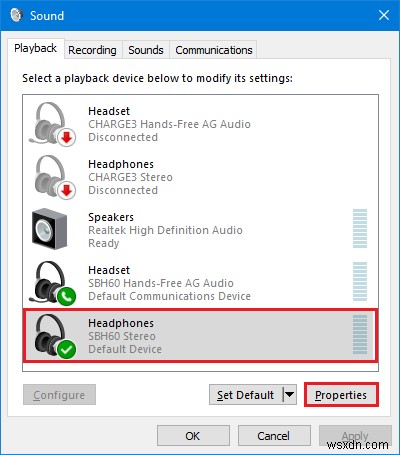Viewport: 400px width, 455px height.
Task: Click the SBH60 Hands-Free Headset icon
Action: (53, 283)
